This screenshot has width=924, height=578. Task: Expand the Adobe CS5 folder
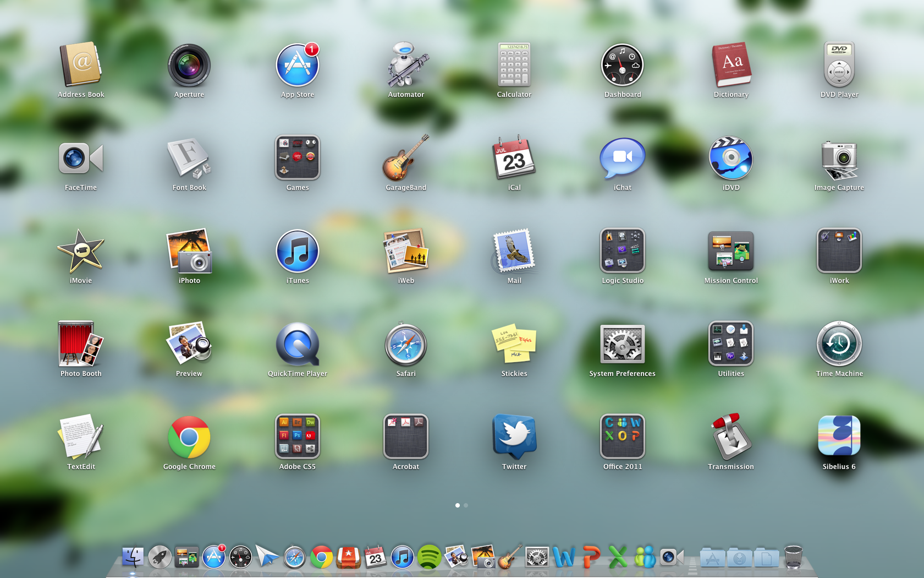pyautogui.click(x=298, y=437)
